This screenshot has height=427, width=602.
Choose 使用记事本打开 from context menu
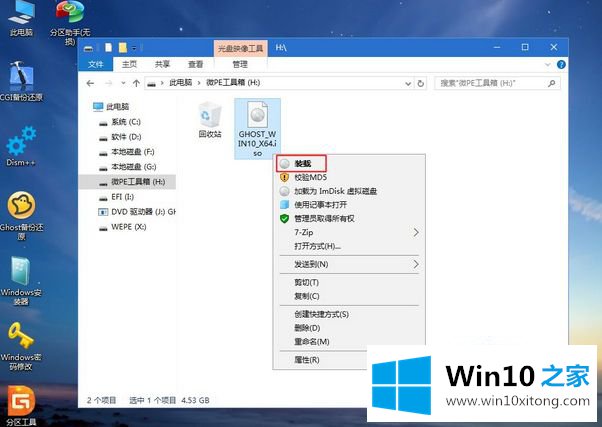click(x=349, y=205)
